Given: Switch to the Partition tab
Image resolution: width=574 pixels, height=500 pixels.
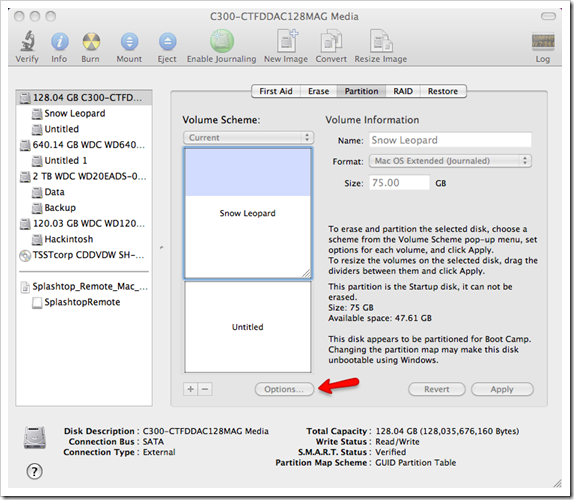Looking at the screenshot, I should pyautogui.click(x=361, y=91).
